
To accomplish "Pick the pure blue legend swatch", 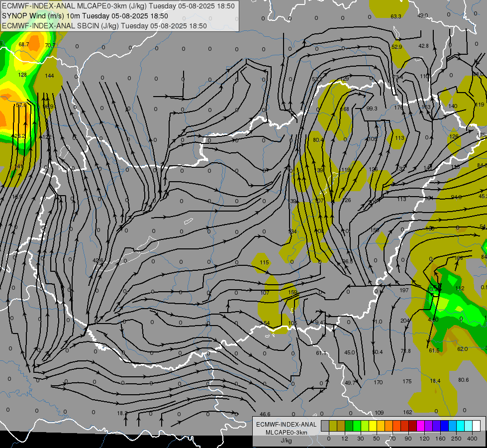I will click(x=444, y=426).
